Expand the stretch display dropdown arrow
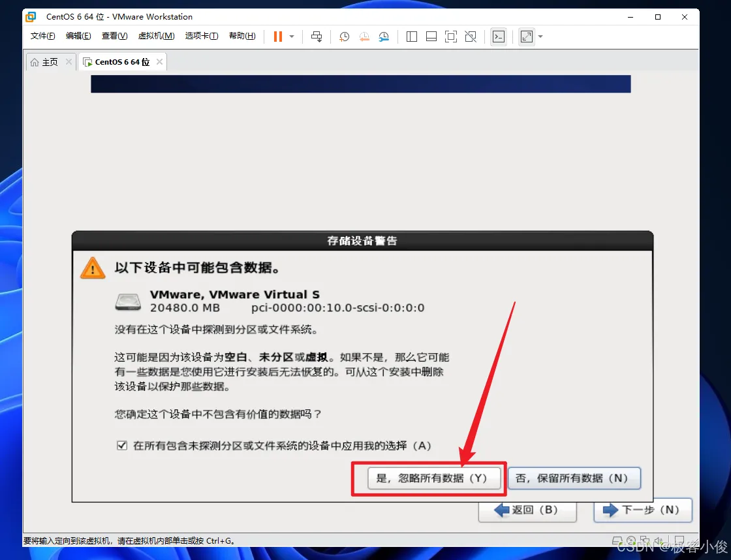Image resolution: width=731 pixels, height=560 pixels. (x=540, y=37)
